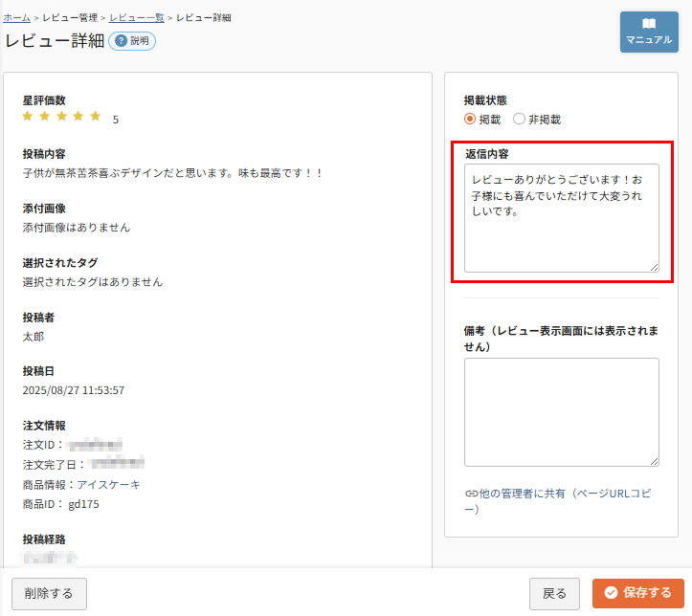Click the question mark icon beside 説明

tap(121, 41)
